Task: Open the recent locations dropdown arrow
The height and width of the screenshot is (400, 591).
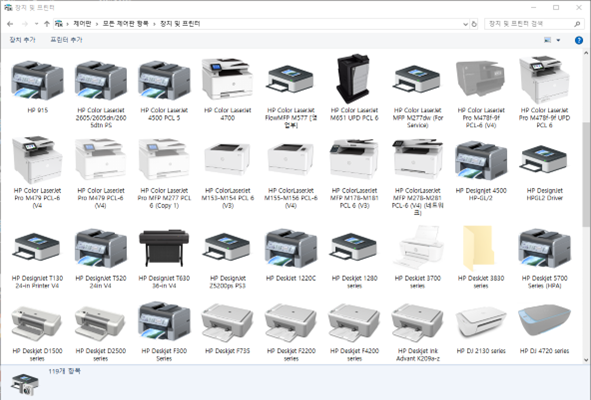Action: 36,24
